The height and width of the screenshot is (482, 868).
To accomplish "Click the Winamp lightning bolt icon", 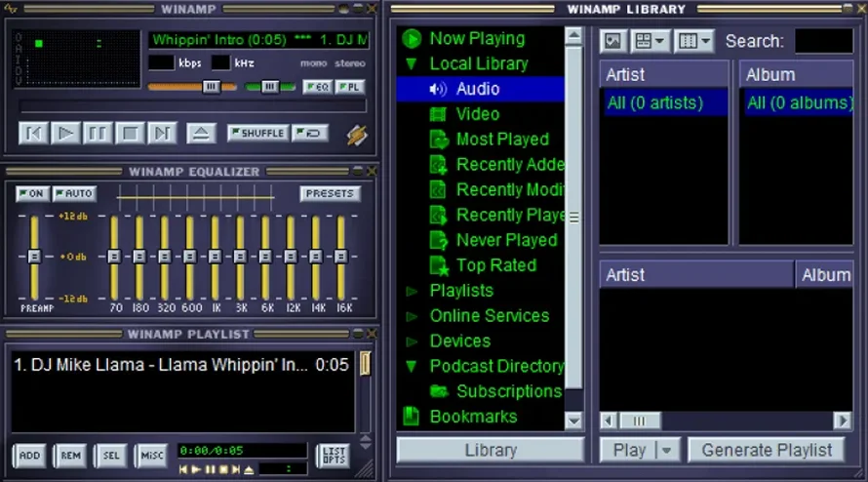I will (357, 136).
